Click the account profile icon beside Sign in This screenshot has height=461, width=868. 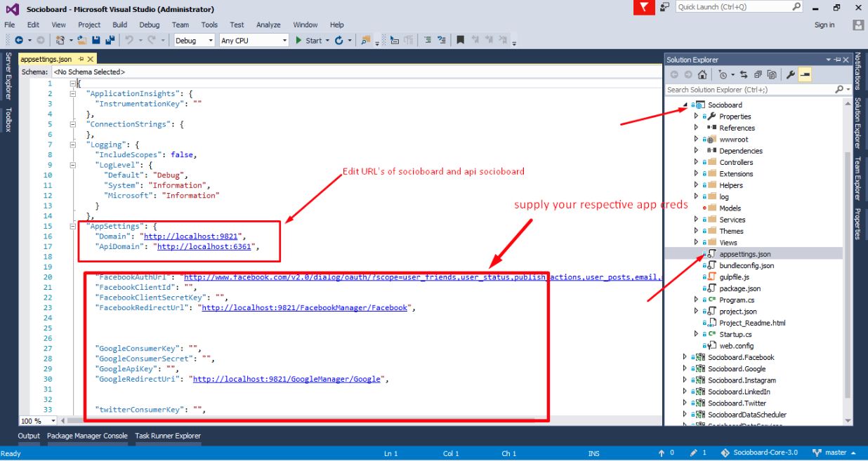[x=858, y=25]
